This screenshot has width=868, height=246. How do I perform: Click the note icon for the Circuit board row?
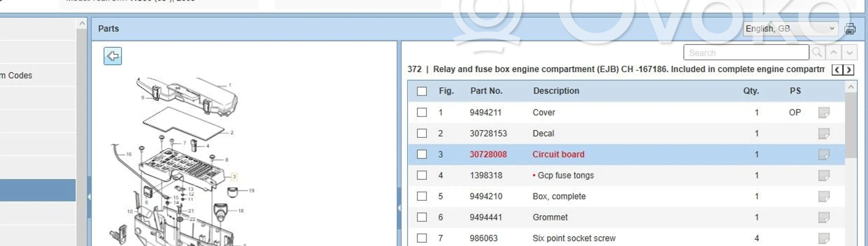pyautogui.click(x=823, y=154)
